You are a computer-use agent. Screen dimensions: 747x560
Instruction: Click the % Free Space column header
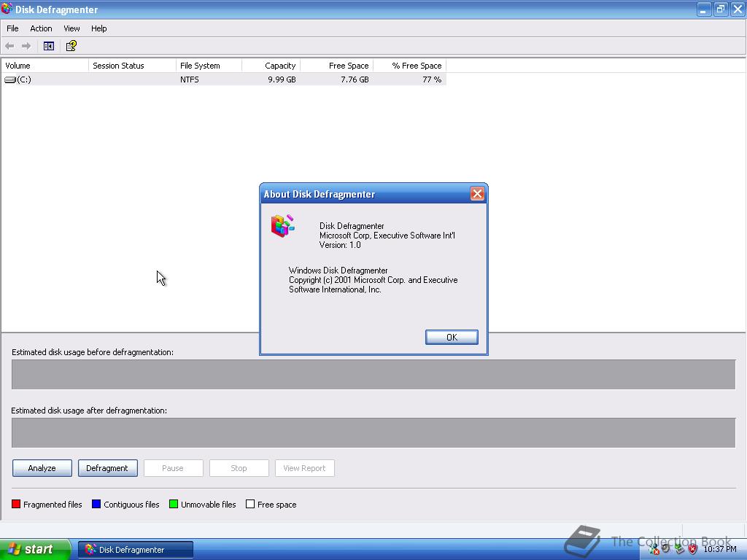(x=410, y=66)
